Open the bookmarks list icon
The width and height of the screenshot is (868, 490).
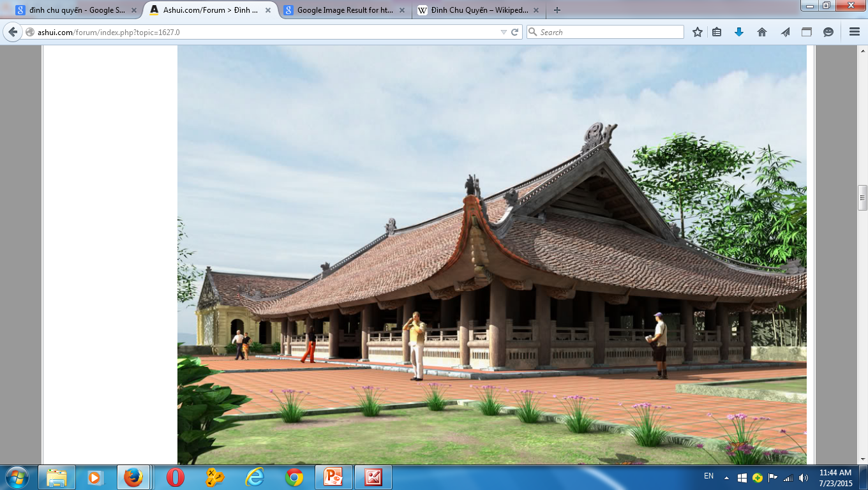tap(717, 32)
